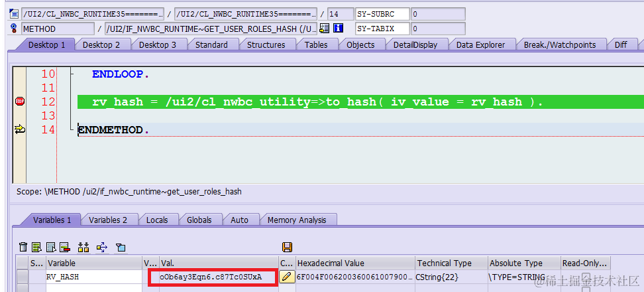Click the trash icon in variables toolbar
Viewport: 644px width, 292px height.
[x=23, y=247]
